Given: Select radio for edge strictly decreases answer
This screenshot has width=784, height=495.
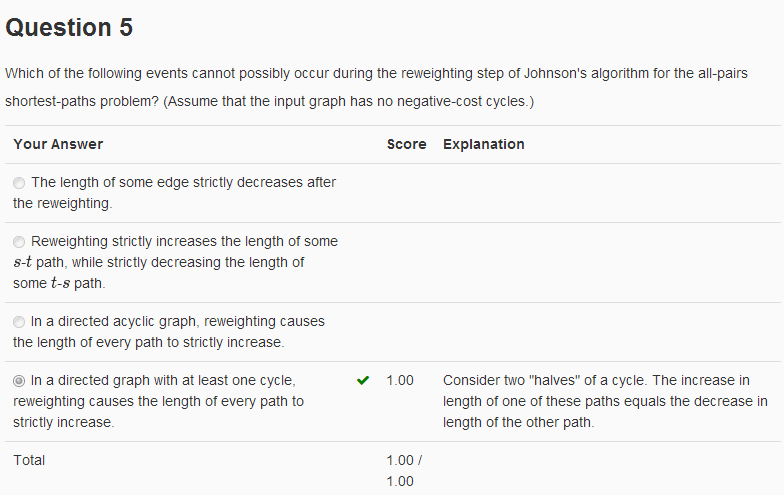Looking at the screenshot, I should [x=19, y=183].
